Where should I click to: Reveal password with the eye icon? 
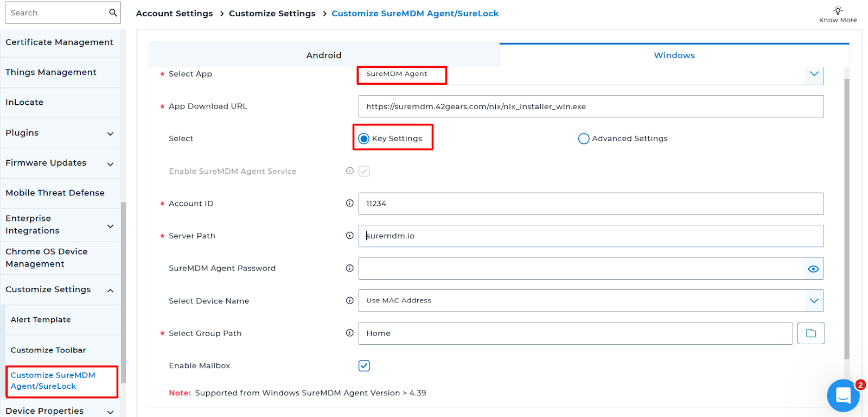[x=813, y=269]
